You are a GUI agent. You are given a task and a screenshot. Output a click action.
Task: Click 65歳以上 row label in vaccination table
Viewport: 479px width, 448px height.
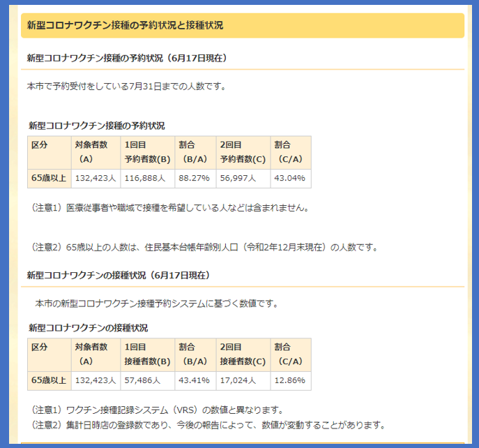click(49, 380)
